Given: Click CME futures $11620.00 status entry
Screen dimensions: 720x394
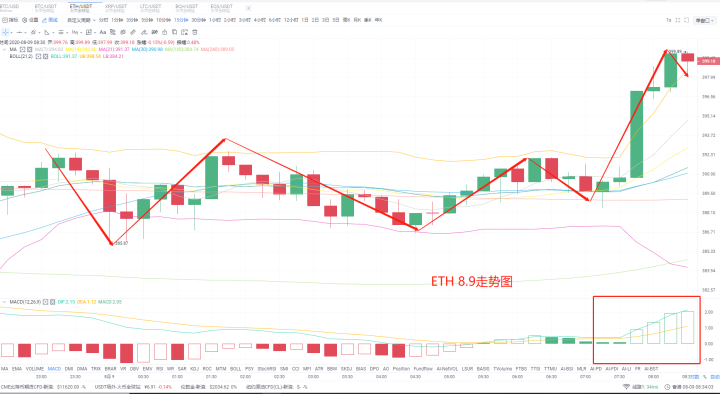Looking at the screenshot, I should 43,387.
